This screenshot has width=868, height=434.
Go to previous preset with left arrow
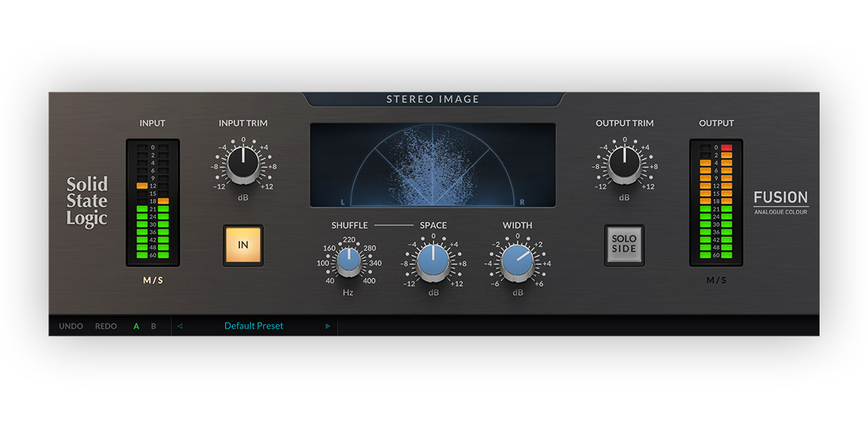point(179,326)
